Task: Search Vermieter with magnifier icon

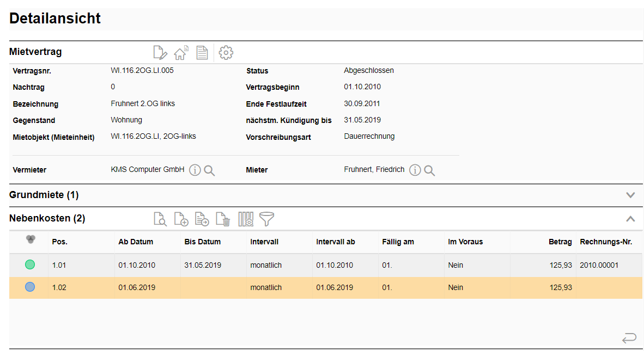Action: pos(209,170)
